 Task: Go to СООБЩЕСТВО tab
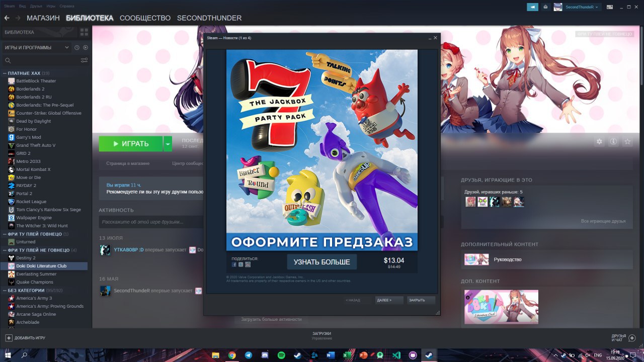145,18
